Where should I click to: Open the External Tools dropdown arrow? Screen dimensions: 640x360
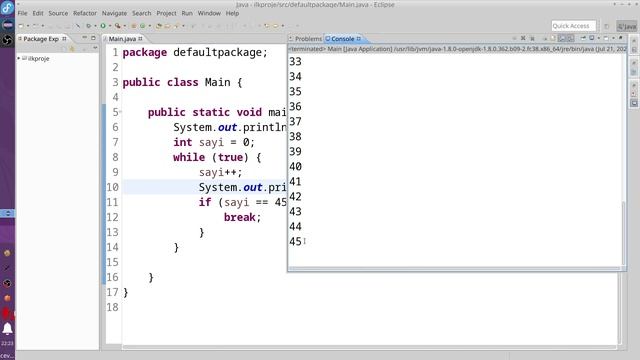(x=124, y=26)
